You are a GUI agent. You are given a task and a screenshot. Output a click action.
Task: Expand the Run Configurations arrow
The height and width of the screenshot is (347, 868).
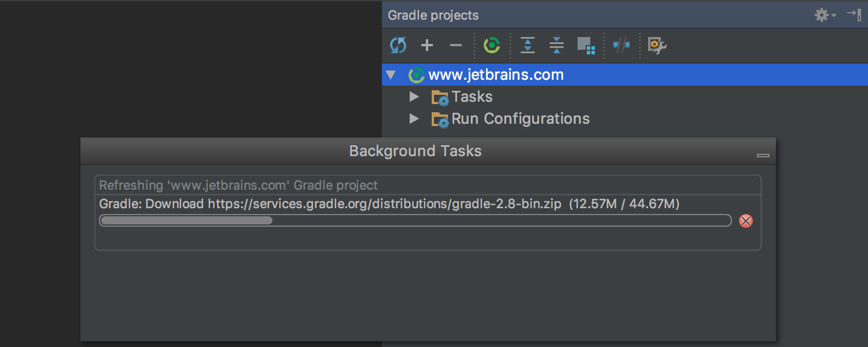[414, 119]
